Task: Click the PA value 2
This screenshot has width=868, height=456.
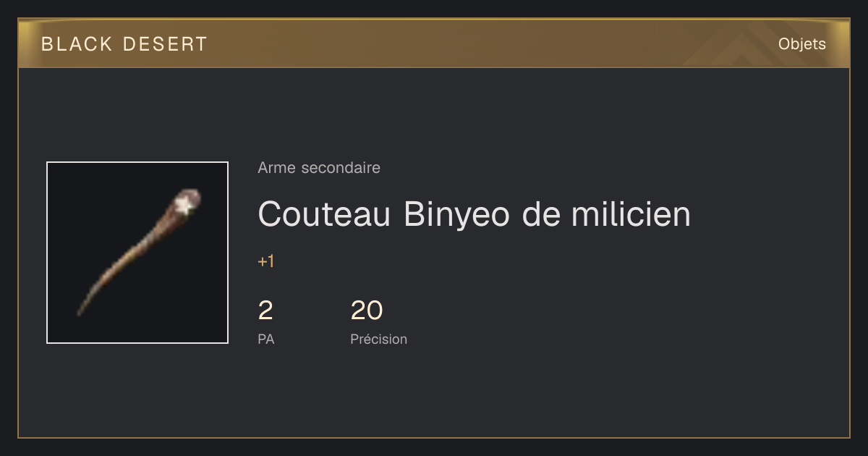Action: pos(265,311)
